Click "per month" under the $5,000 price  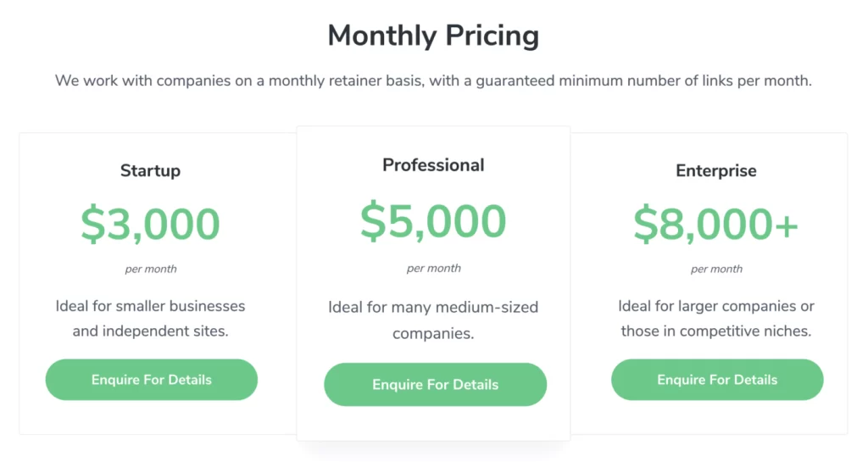(433, 269)
